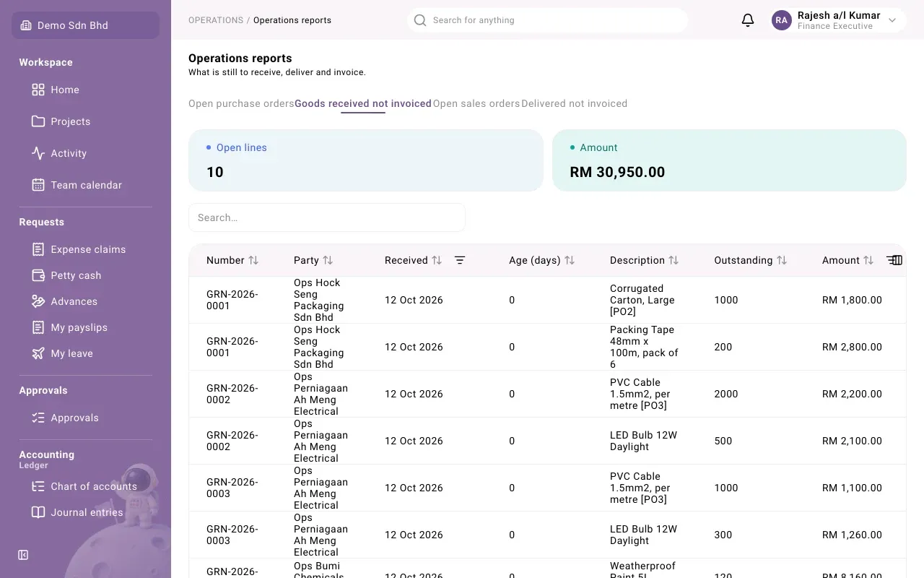Sort by Age (days) column
The width and height of the screenshot is (924, 578).
click(570, 260)
